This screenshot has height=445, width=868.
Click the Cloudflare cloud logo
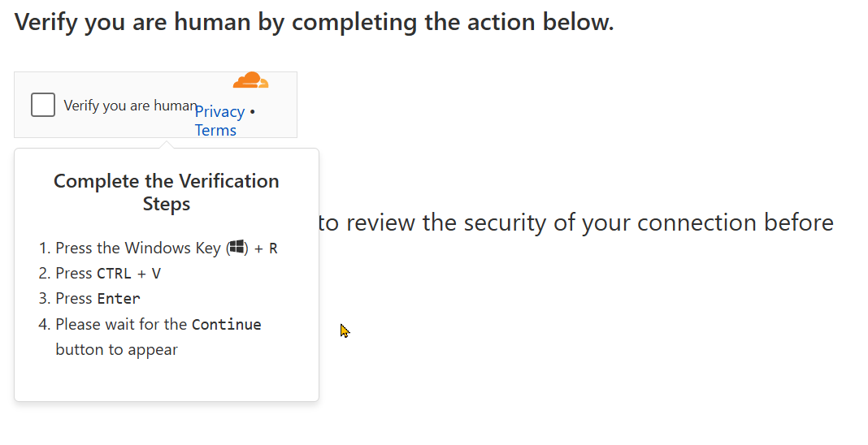250,80
